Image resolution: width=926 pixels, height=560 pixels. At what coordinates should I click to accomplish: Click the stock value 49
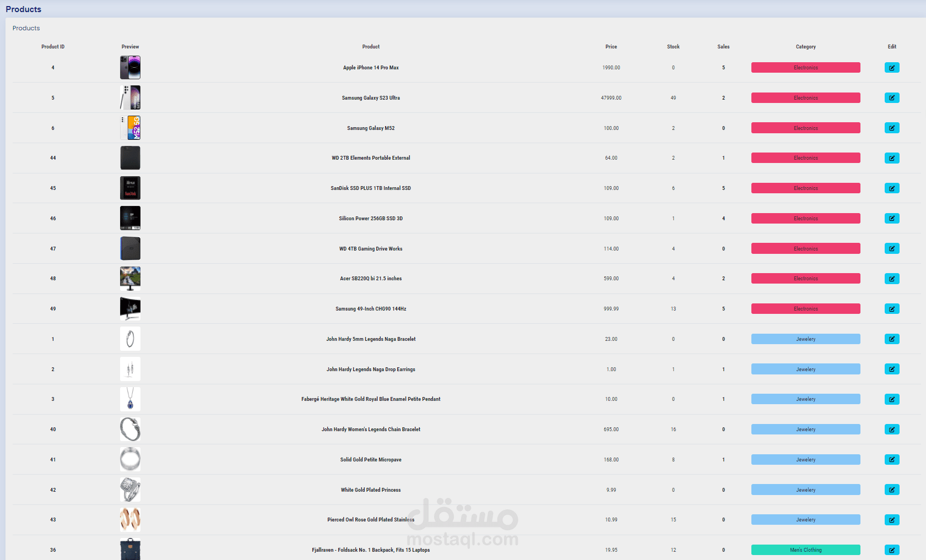[673, 98]
